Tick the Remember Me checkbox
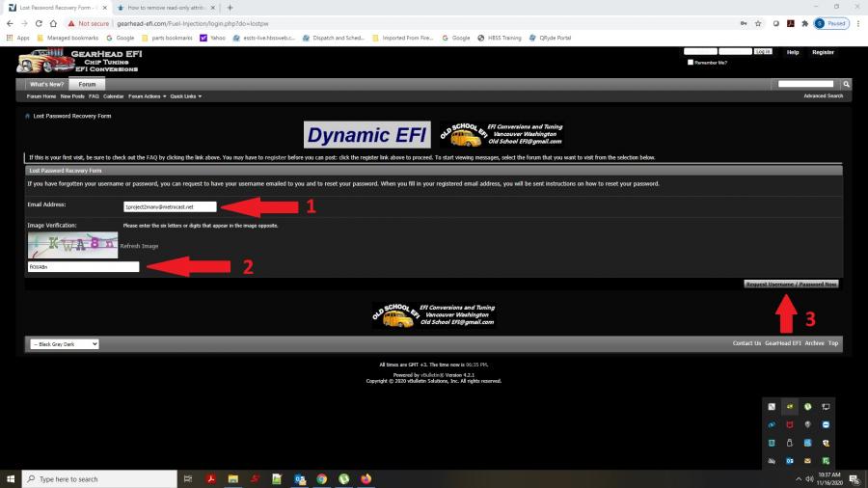This screenshot has width=868, height=488. pos(691,63)
